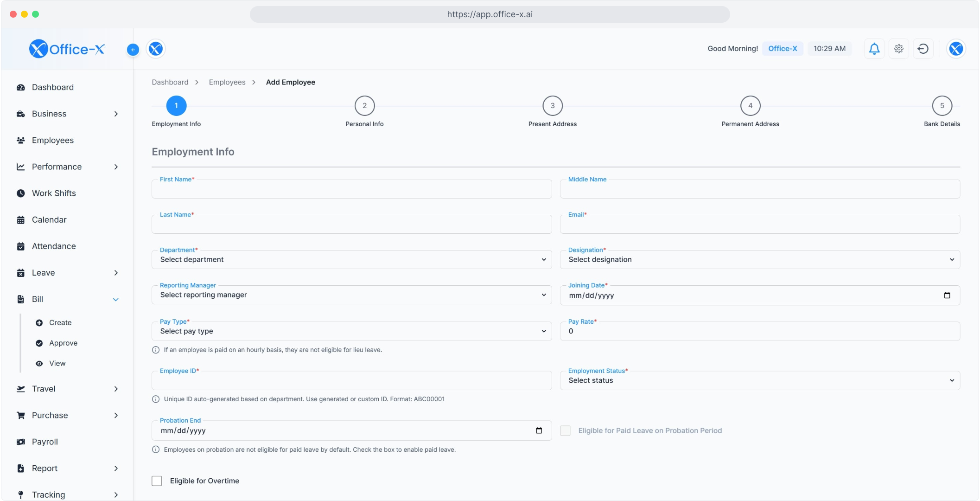Open the Select department dropdown
The width and height of the screenshot is (980, 501).
(x=351, y=260)
